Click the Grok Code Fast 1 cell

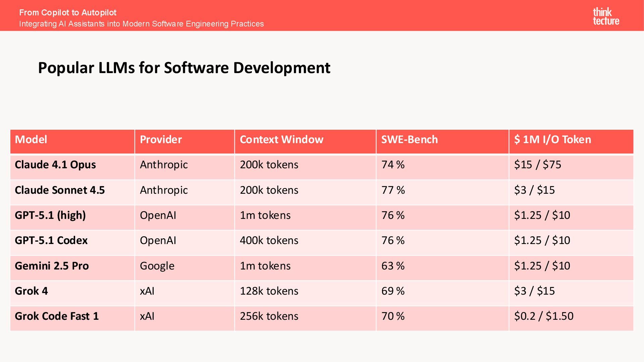72,318
